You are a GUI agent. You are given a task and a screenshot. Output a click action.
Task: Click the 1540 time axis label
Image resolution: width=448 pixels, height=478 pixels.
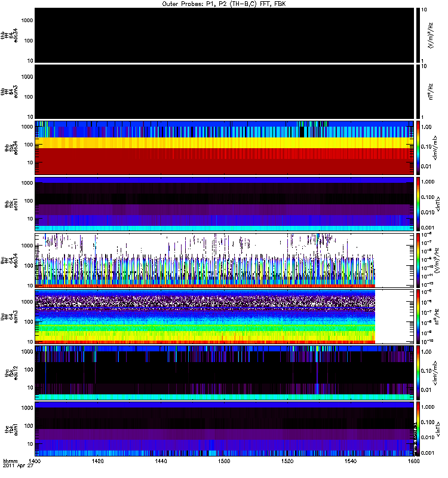point(351,461)
